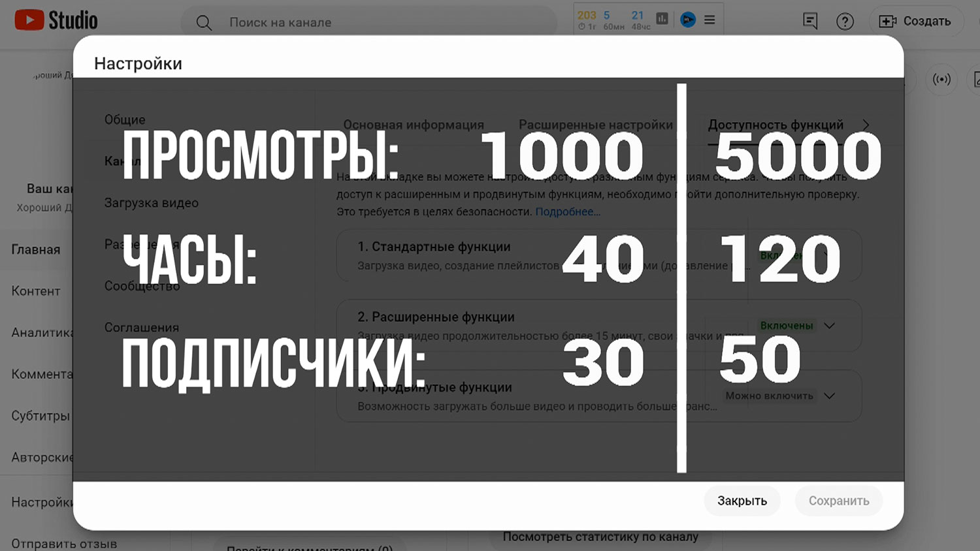Open Авторские права in Studio sidebar
980x551 pixels.
click(x=42, y=458)
